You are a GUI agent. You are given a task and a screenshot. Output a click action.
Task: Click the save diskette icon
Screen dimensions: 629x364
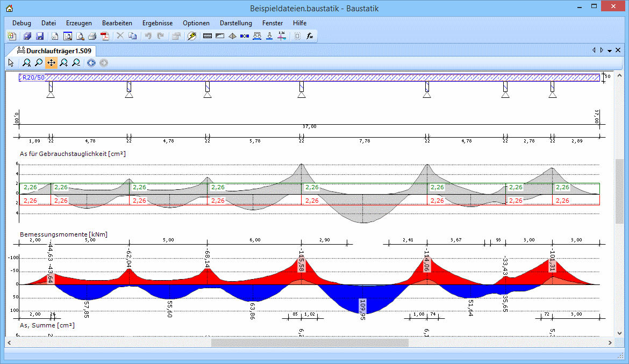click(40, 36)
